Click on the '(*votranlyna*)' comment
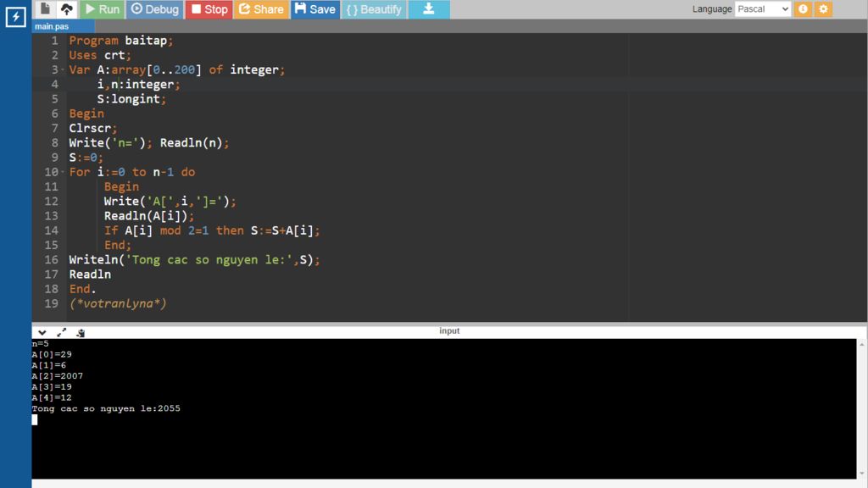Viewport: 868px width, 488px height. tap(117, 303)
